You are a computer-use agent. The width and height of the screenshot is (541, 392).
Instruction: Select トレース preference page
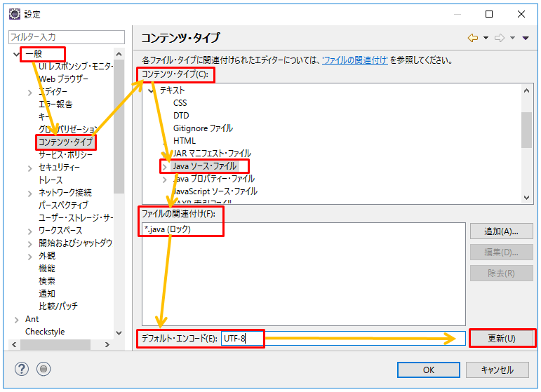click(51, 180)
